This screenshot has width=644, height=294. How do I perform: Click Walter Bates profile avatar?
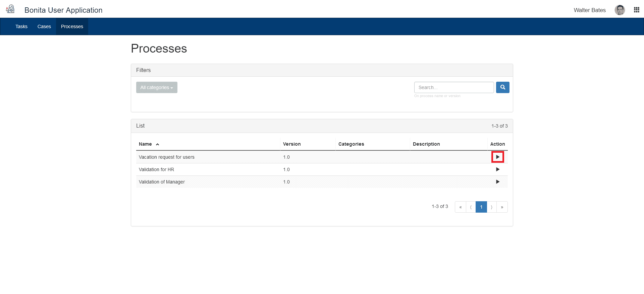click(x=620, y=10)
